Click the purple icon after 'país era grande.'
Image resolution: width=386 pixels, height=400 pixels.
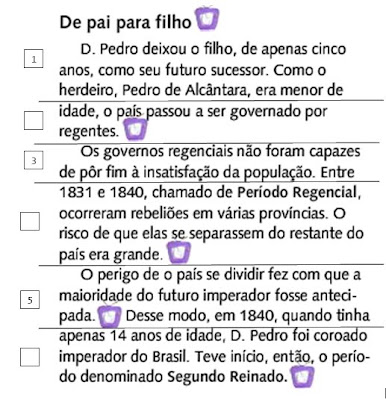(x=179, y=252)
